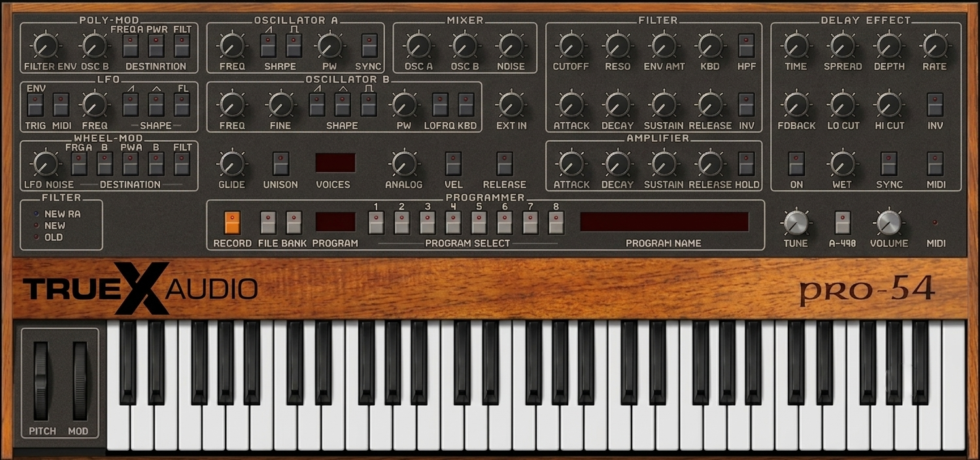The image size is (980, 460).
Task: Click the Delay WET knob
Action: pyautogui.click(x=842, y=163)
